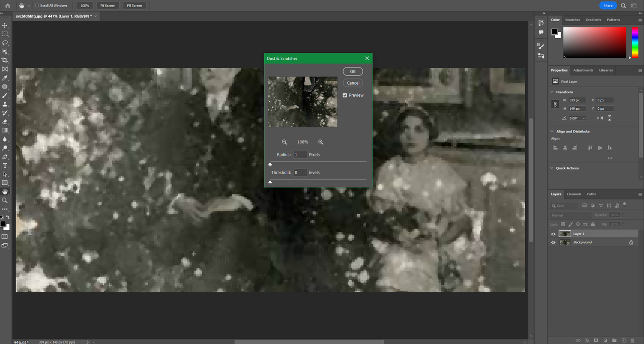Image resolution: width=644 pixels, height=344 pixels.
Task: Click the 100% zoom button
Action: (x=85, y=6)
